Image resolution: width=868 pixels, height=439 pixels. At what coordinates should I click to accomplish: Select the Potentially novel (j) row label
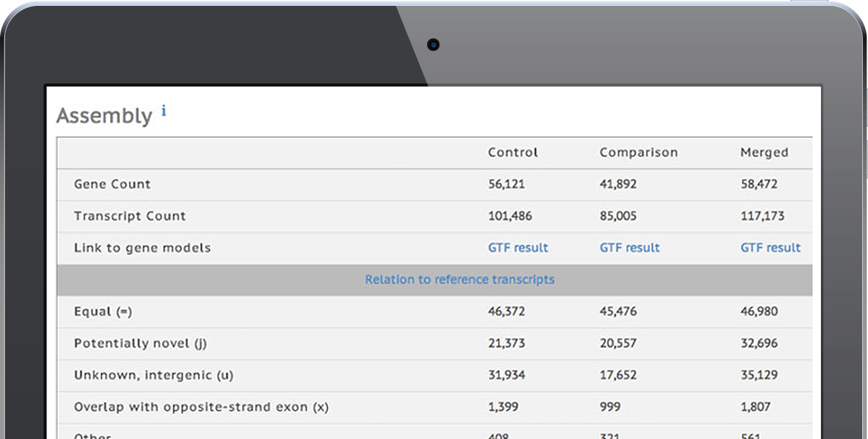[x=140, y=343]
